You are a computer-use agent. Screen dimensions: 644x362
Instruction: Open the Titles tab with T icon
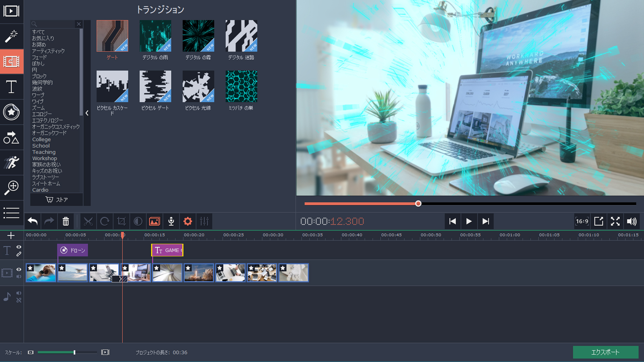pyautogui.click(x=11, y=87)
